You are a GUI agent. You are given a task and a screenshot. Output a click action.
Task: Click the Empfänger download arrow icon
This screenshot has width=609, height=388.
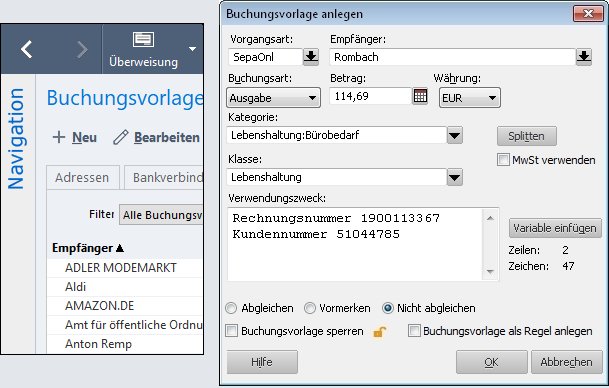pyautogui.click(x=583, y=57)
